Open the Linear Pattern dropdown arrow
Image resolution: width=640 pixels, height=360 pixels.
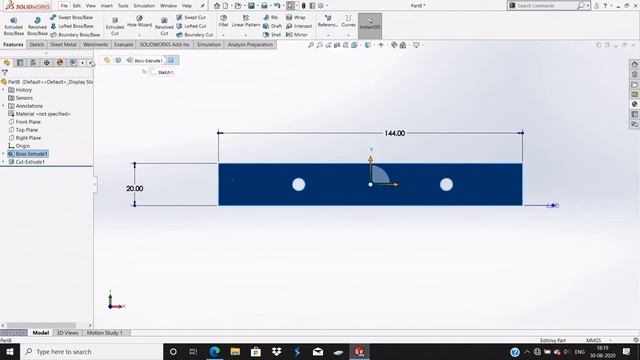point(246,35)
